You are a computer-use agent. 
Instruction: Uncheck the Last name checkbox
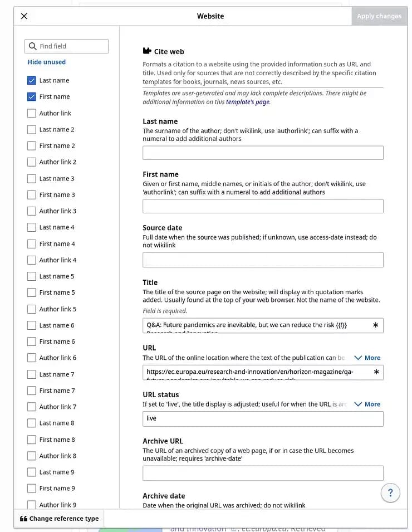click(x=32, y=80)
